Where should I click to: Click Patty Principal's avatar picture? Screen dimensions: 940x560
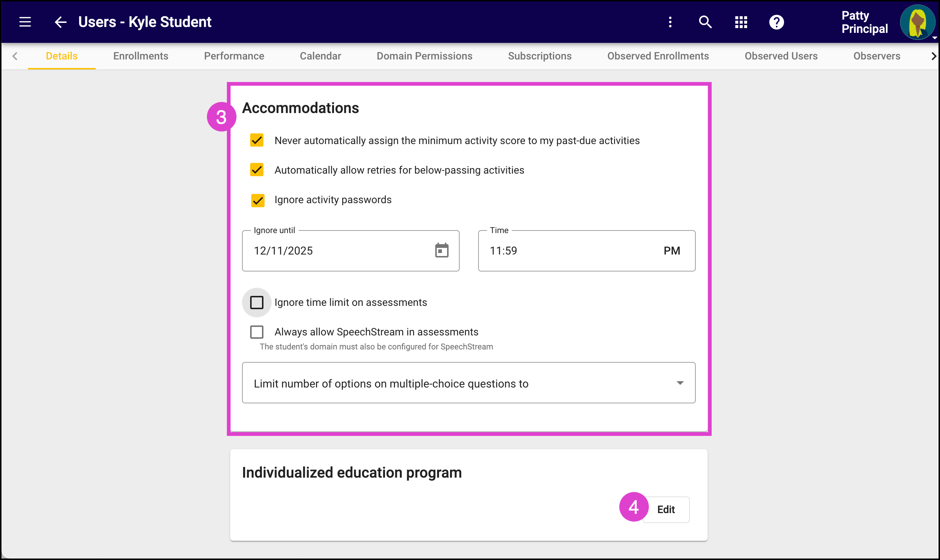point(917,22)
